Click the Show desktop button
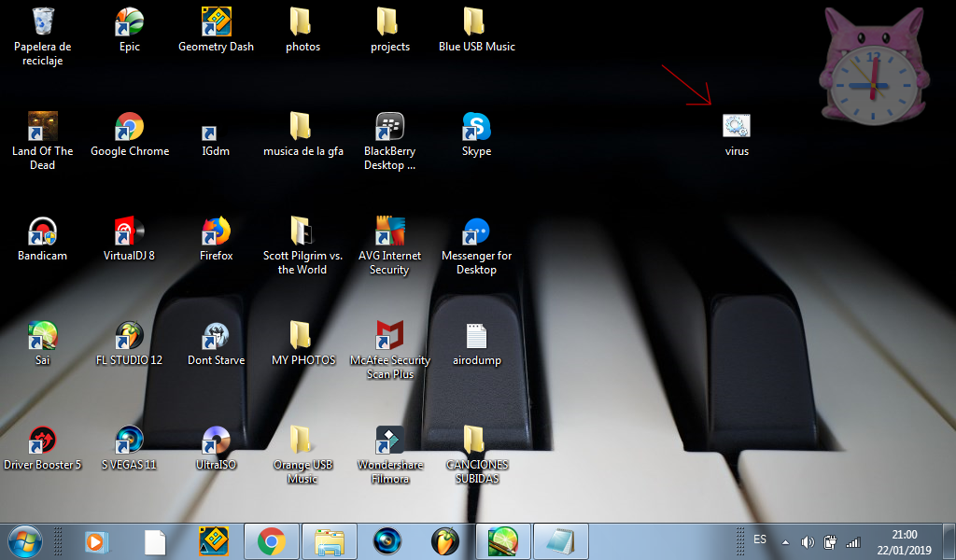Viewport: 956px width, 560px height. [x=949, y=541]
